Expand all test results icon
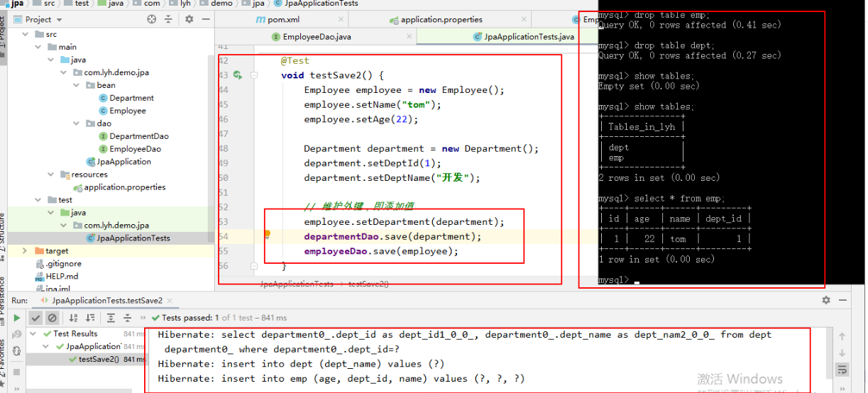Screen dimensions: 868x393 111,318
